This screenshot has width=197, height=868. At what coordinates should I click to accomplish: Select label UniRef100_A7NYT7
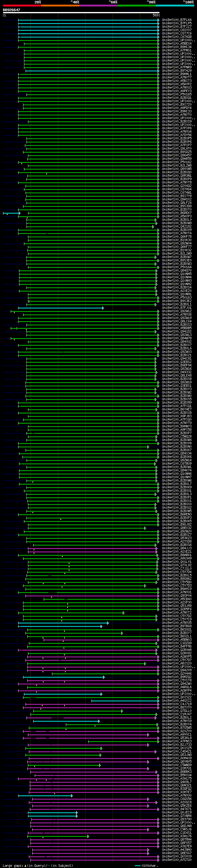coord(177,78)
